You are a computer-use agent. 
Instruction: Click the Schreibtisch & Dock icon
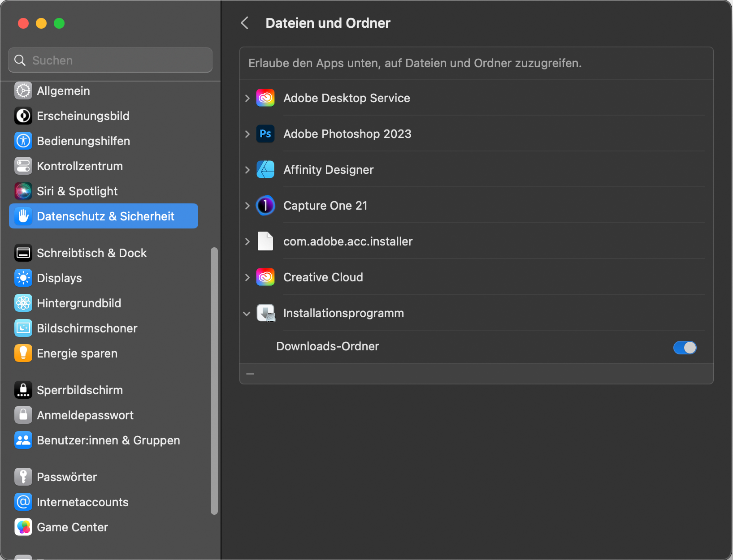pos(23,253)
